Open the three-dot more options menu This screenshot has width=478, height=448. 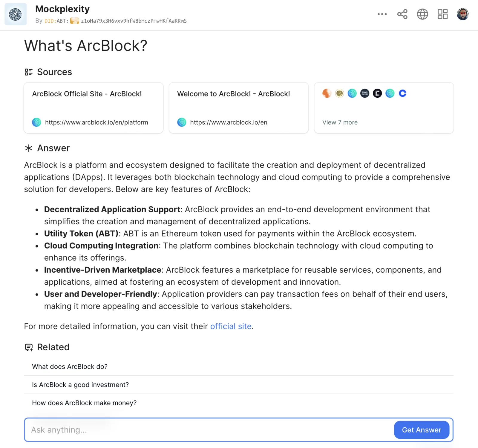[x=382, y=14]
